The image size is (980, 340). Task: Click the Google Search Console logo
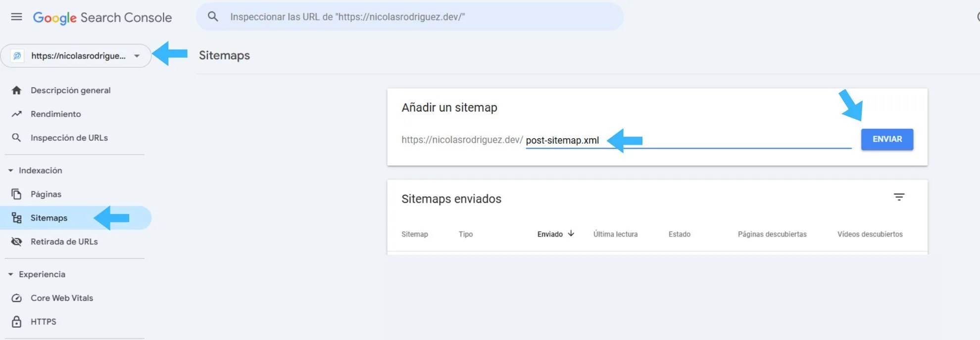point(102,17)
